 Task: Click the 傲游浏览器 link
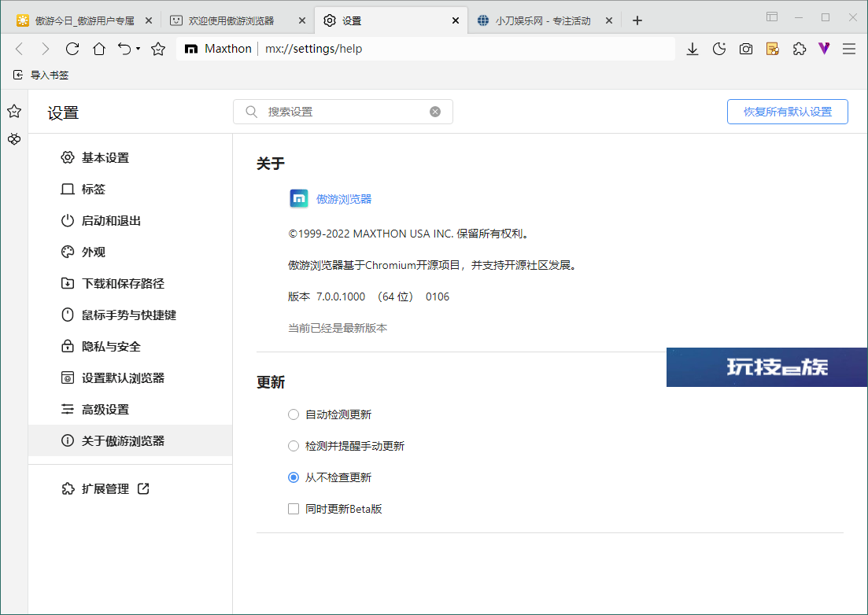(344, 199)
